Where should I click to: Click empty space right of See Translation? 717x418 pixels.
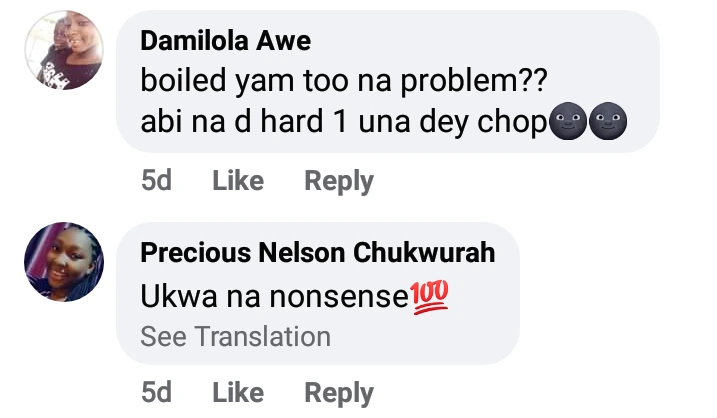(x=420, y=337)
